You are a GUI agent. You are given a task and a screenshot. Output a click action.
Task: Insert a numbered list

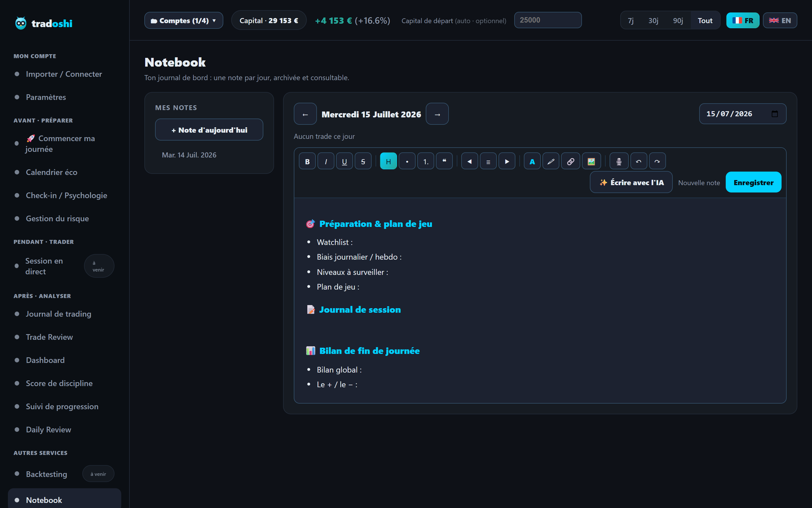(425, 161)
